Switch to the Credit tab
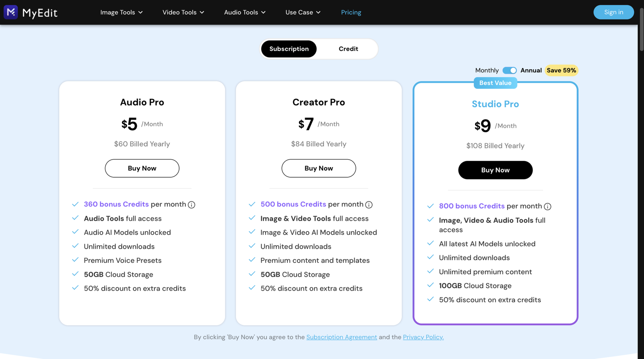Viewport: 644px width, 359px height. [348, 49]
